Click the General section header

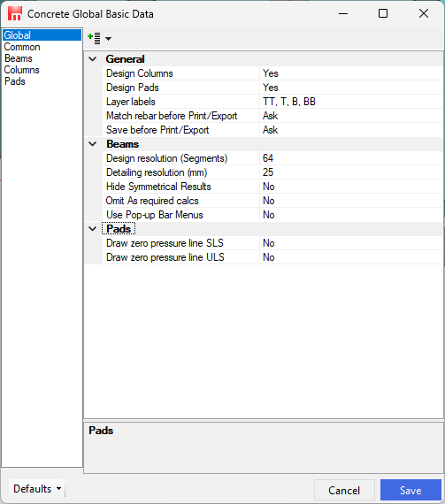126,59
